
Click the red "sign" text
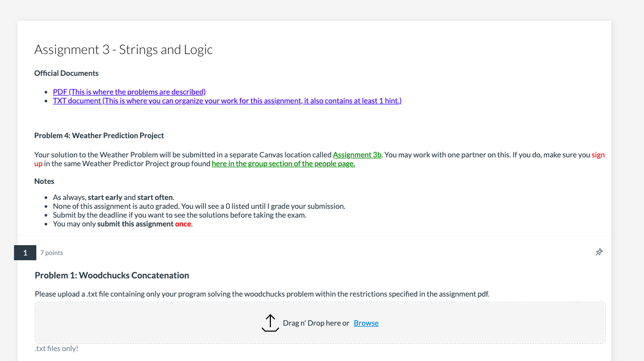point(598,155)
